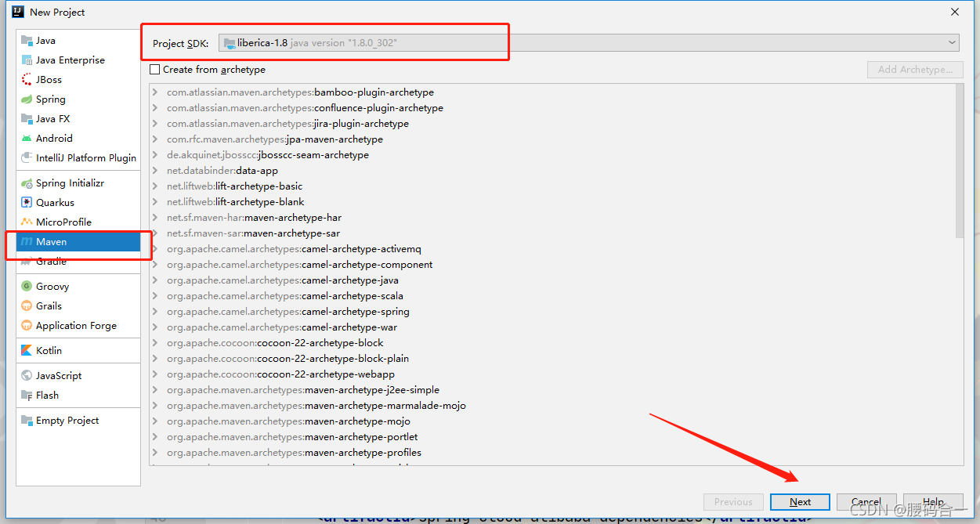
Task: Select Kotlin project type label
Action: 49,351
